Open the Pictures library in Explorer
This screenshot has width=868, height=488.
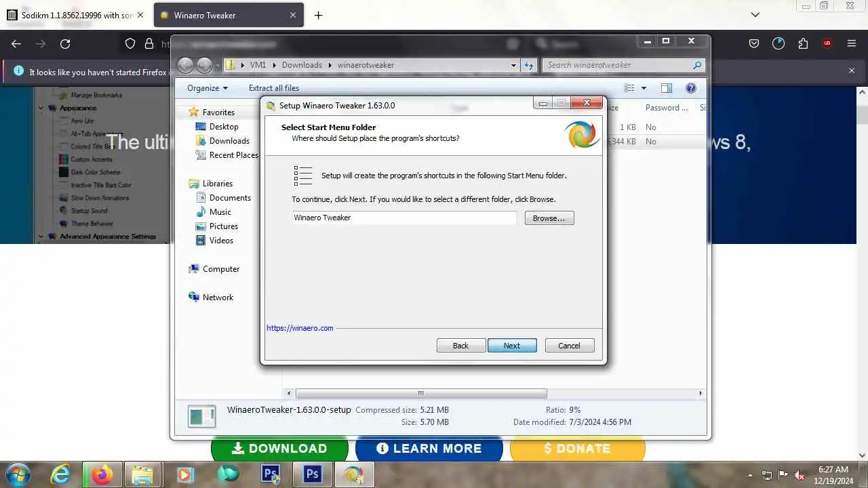pos(224,226)
